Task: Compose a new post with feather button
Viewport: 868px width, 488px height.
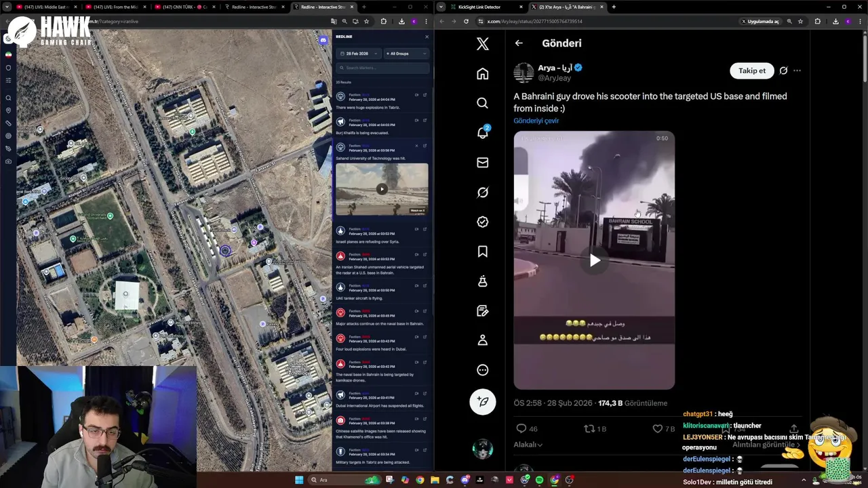Action: coord(483,401)
